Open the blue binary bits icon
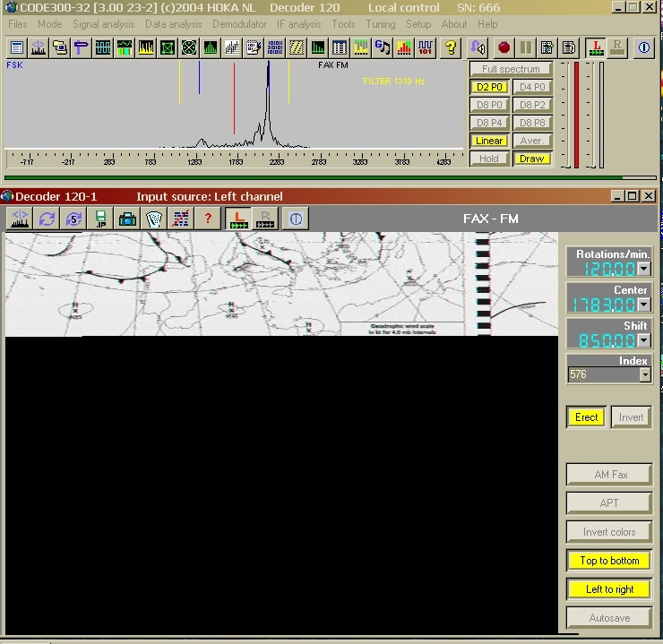663x644 pixels. tap(275, 47)
